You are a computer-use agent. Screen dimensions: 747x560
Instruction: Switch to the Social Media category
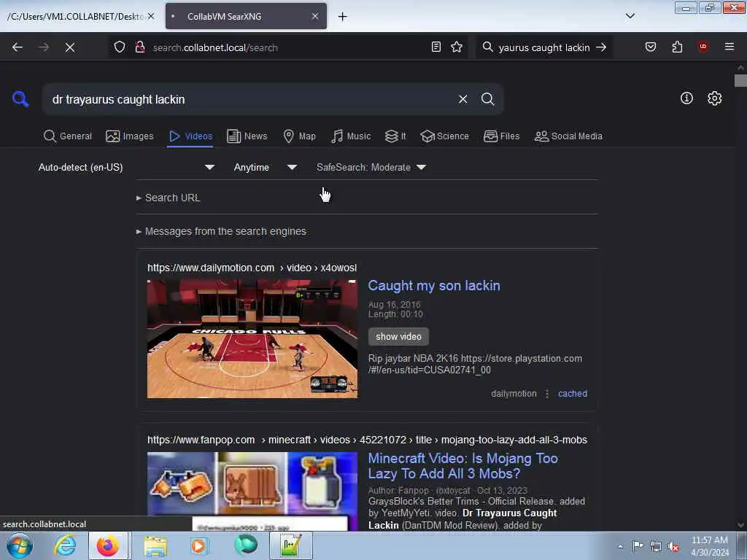(x=568, y=136)
